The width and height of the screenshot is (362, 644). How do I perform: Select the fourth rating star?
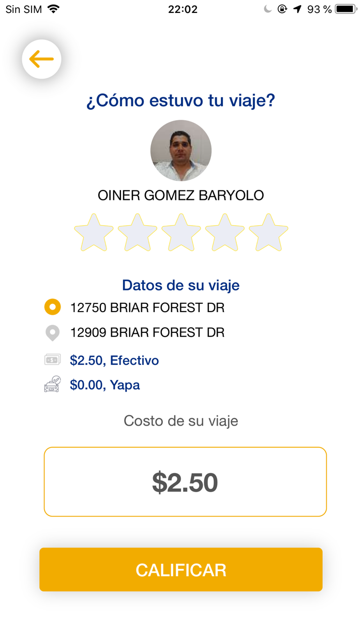pyautogui.click(x=224, y=232)
